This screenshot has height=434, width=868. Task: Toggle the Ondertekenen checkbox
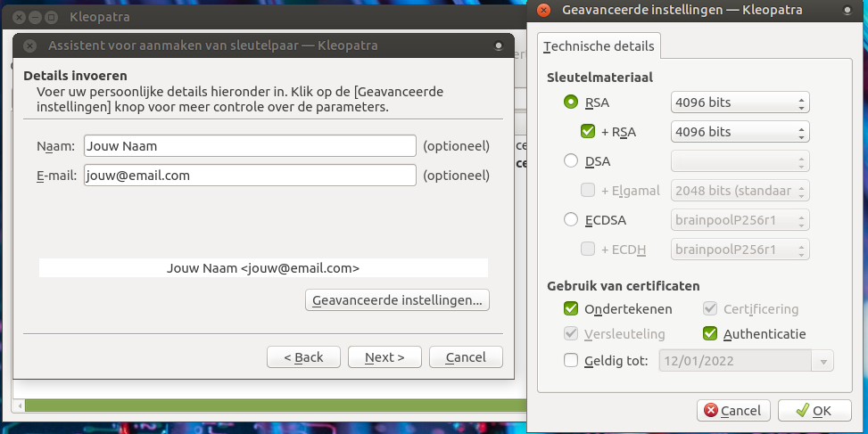pyautogui.click(x=571, y=309)
